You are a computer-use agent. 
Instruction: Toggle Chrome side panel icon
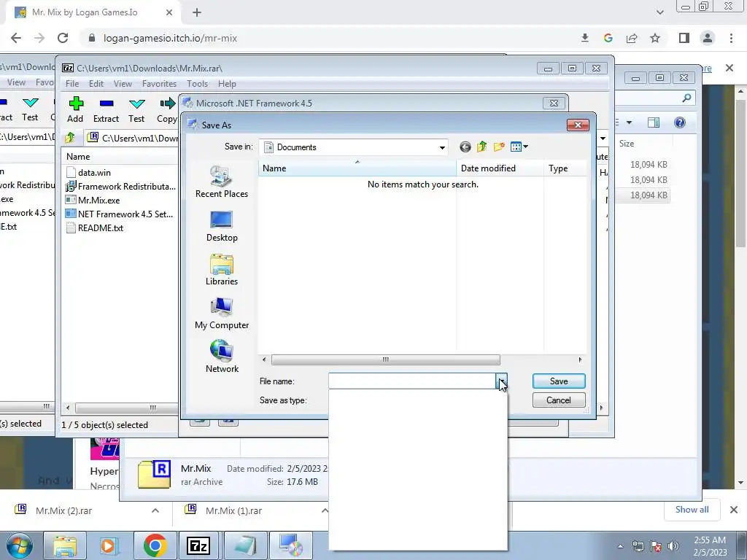pyautogui.click(x=684, y=38)
